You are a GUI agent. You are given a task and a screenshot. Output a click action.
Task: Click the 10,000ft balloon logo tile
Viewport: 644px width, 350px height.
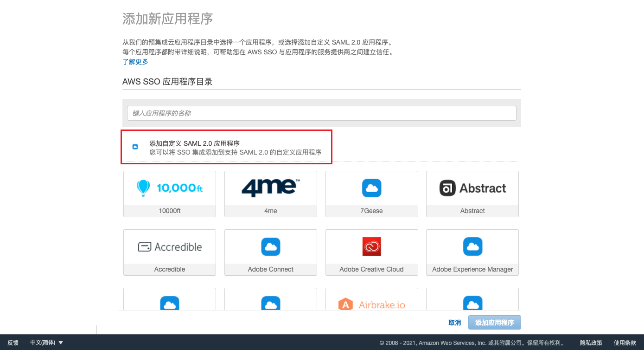pyautogui.click(x=170, y=188)
